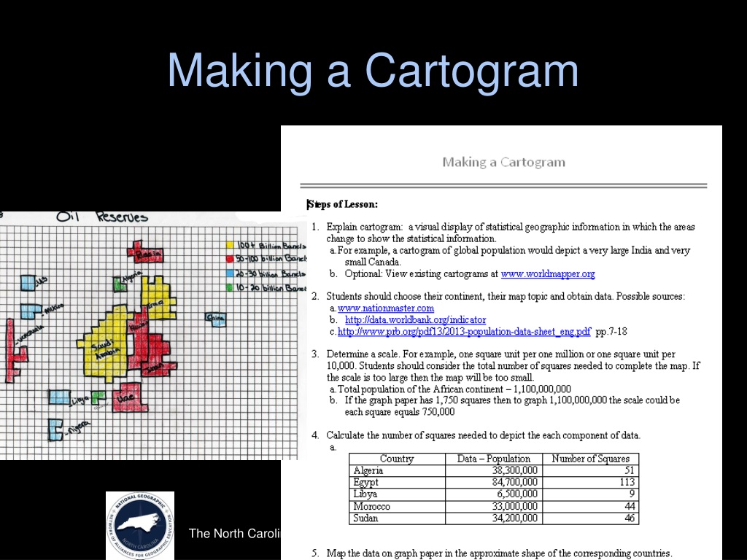The height and width of the screenshot is (560, 747).
Task: Click the gray document heading 'Making a Cartogram'
Action: click(x=503, y=162)
